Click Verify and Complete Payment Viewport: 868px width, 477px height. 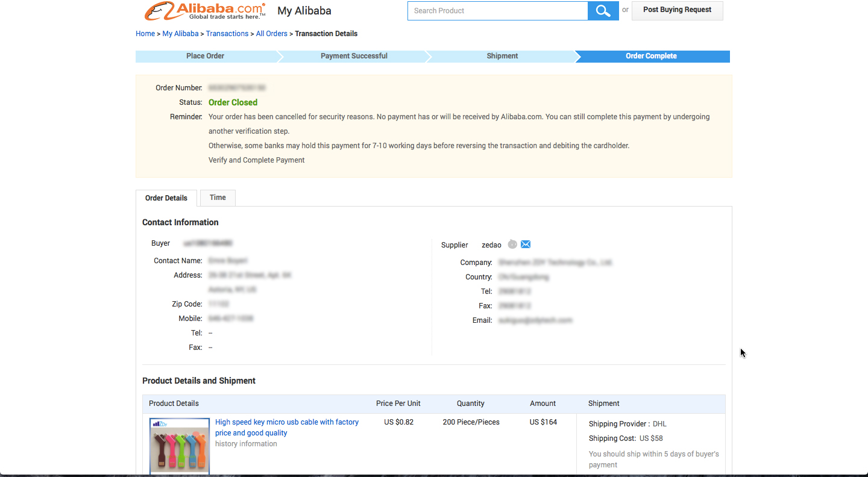click(256, 160)
